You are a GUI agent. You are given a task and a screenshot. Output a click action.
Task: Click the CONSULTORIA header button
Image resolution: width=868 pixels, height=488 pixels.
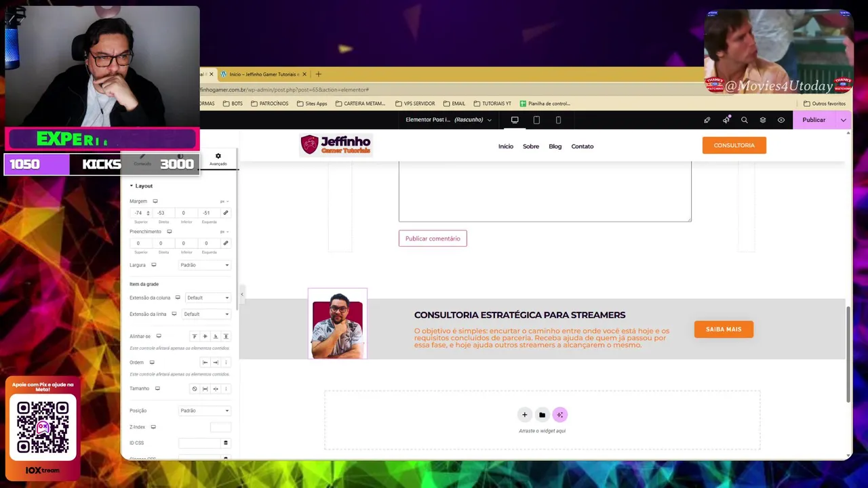coord(734,145)
